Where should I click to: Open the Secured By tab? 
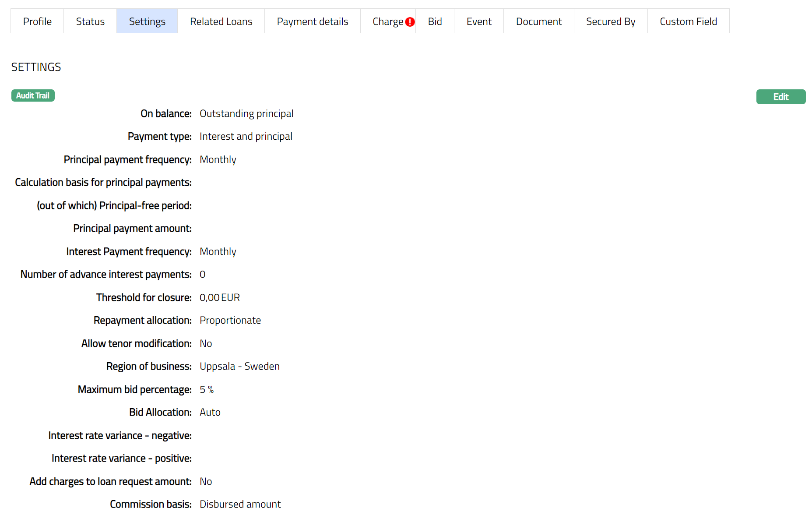click(611, 21)
